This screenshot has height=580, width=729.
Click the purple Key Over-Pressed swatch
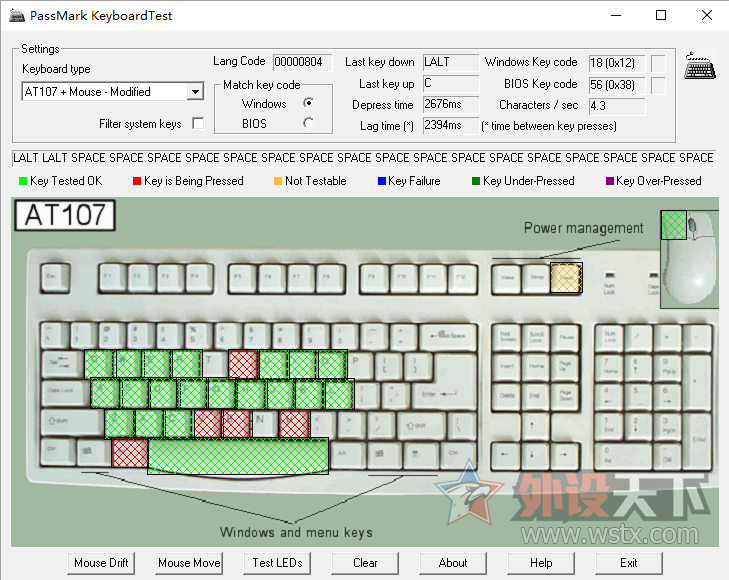[x=610, y=181]
